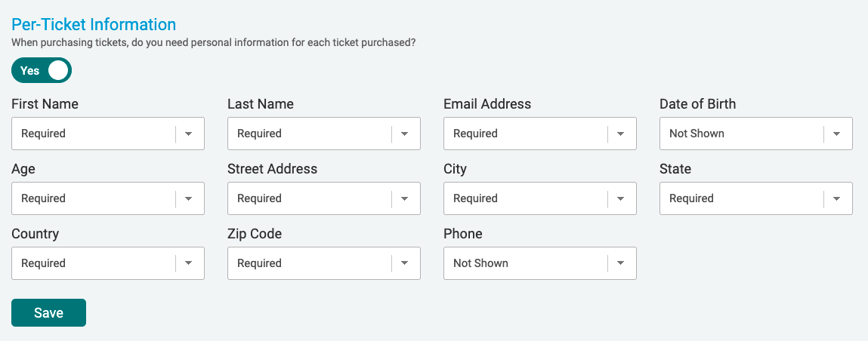Viewport: 868px width, 341px height.
Task: Click the Country dropdown arrow icon
Action: (189, 263)
